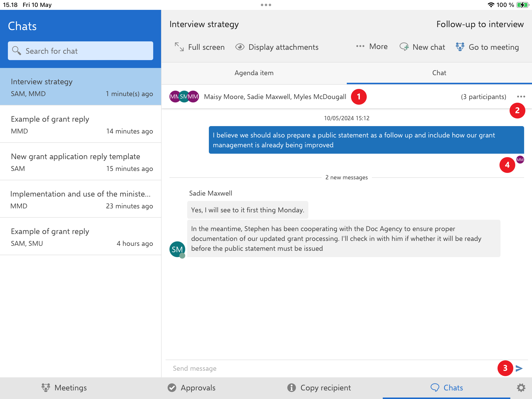This screenshot has width=532, height=399.
Task: Click the Sadie Maxwell SM avatar
Action: pos(177,249)
